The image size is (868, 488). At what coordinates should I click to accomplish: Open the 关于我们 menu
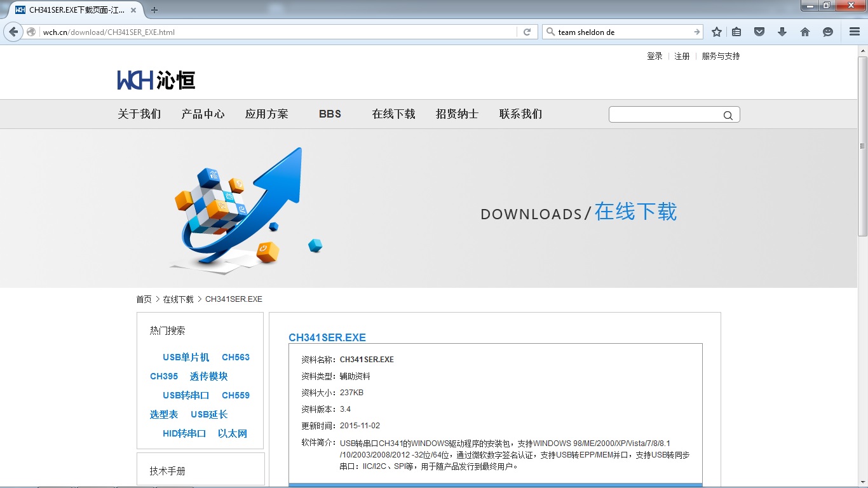pyautogui.click(x=139, y=114)
